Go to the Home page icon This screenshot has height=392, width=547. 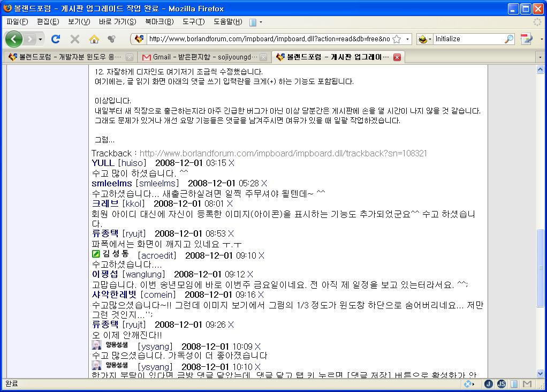click(94, 39)
